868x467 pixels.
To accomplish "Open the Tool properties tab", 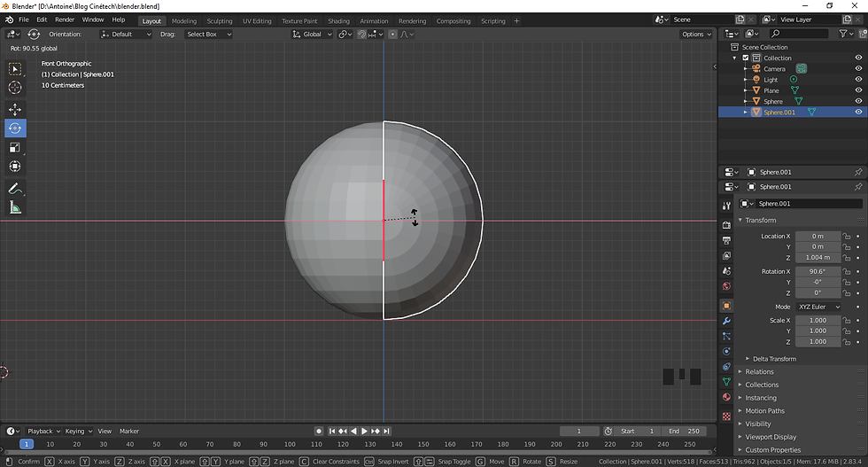I will pos(726,206).
